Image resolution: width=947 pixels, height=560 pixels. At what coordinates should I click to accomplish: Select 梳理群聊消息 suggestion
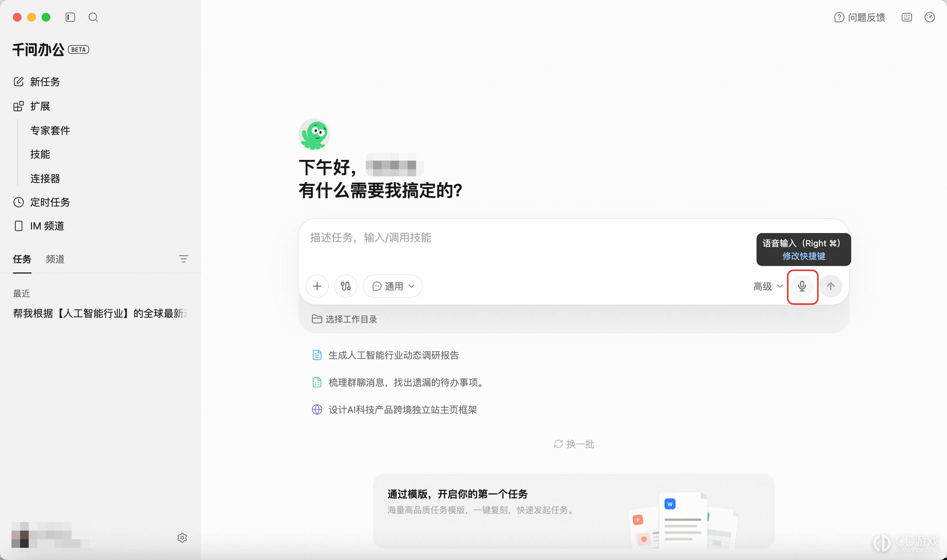coord(399,382)
